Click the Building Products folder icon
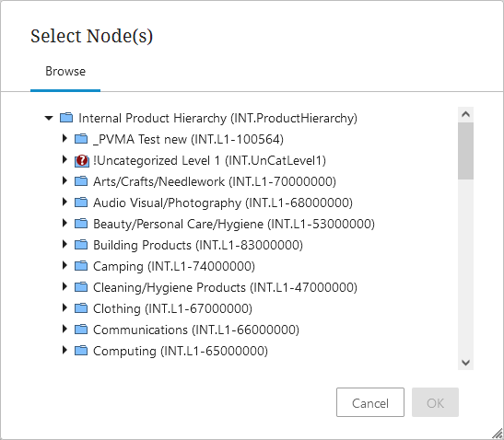The width and height of the screenshot is (504, 440). point(81,245)
